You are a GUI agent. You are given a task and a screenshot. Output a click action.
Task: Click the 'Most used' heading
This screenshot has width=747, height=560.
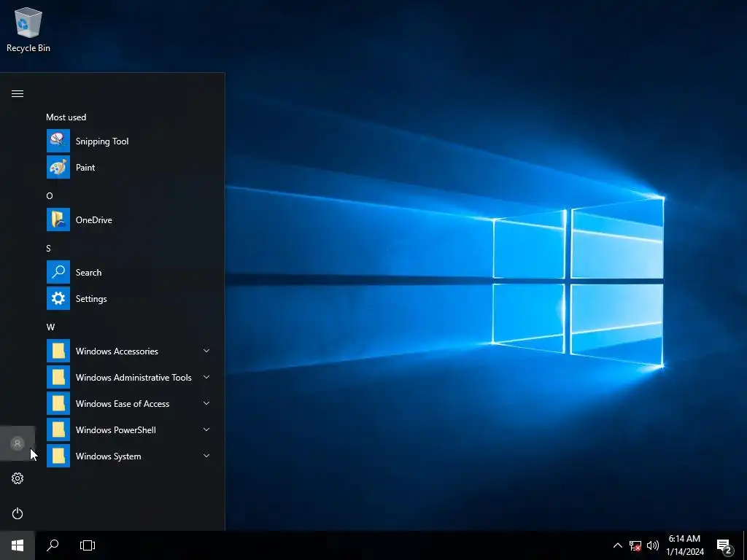tap(66, 117)
